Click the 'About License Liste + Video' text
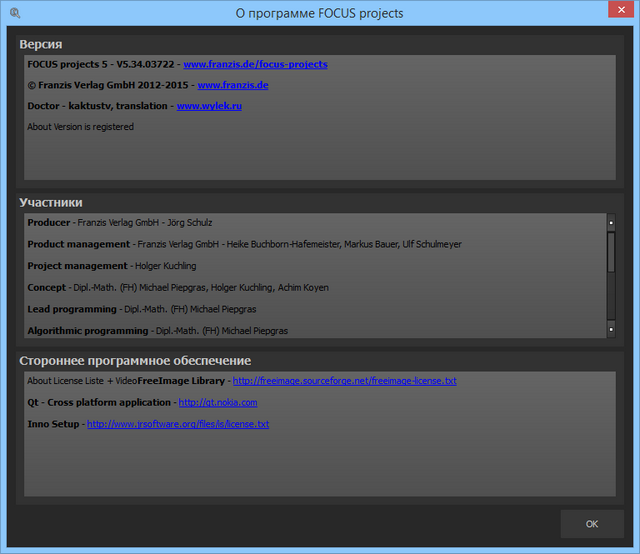This screenshot has width=640, height=554. click(82, 380)
